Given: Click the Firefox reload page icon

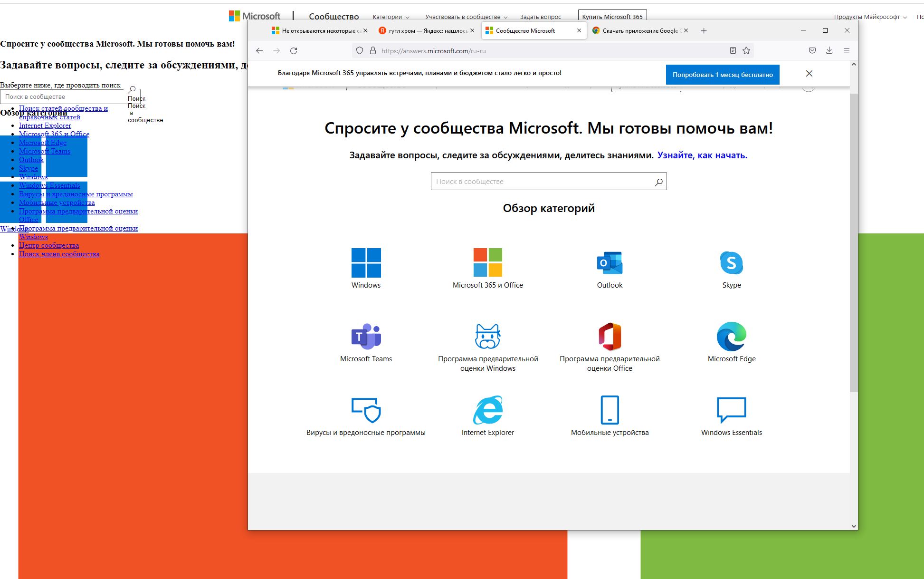Looking at the screenshot, I should (x=294, y=51).
